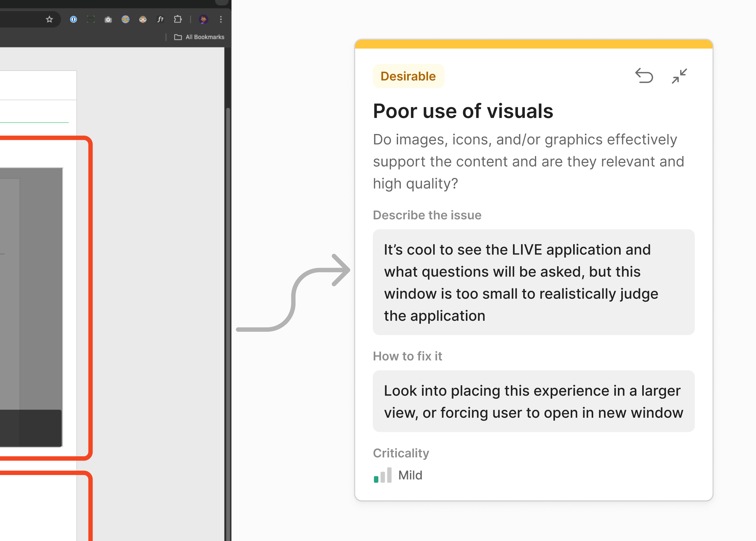This screenshot has height=541, width=756.
Task: Click the globe share extension icon
Action: (x=125, y=19)
